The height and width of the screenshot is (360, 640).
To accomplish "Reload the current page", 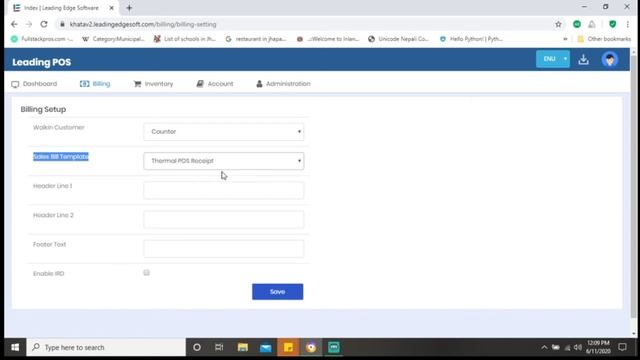I will pyautogui.click(x=44, y=24).
